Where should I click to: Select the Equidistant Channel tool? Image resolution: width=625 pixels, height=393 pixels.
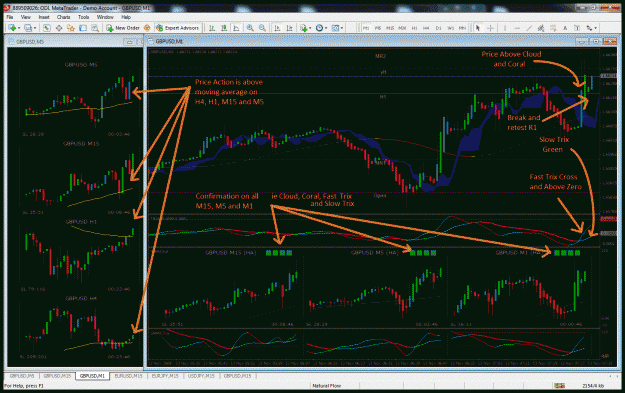click(x=541, y=28)
